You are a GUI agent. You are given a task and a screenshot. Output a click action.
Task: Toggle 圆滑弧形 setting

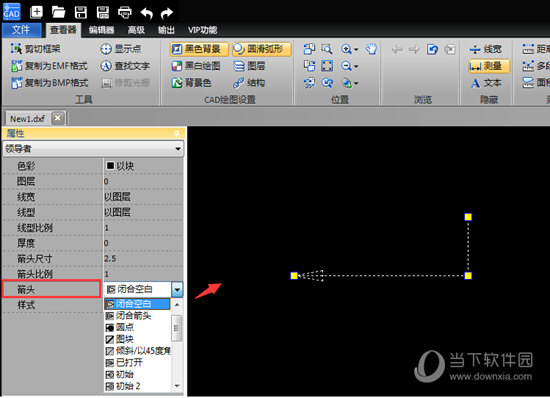click(262, 49)
